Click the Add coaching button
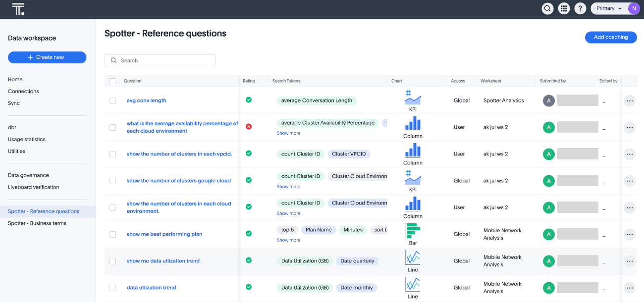The width and height of the screenshot is (644, 302). [611, 37]
